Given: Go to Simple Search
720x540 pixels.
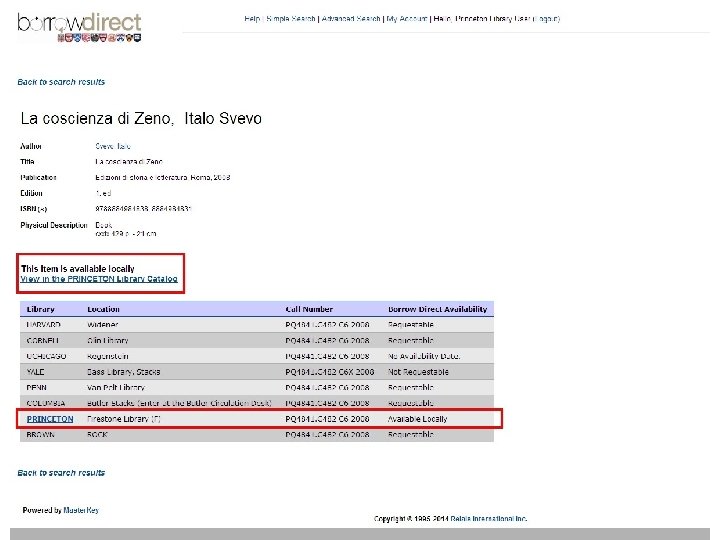Looking at the screenshot, I should (291, 19).
